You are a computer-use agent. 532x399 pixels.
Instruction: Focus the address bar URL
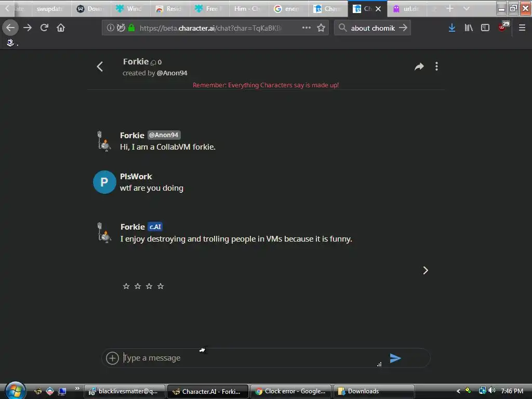pyautogui.click(x=210, y=28)
